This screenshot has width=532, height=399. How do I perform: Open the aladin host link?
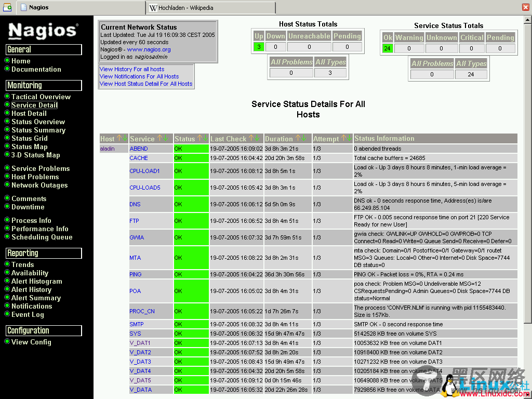point(107,149)
